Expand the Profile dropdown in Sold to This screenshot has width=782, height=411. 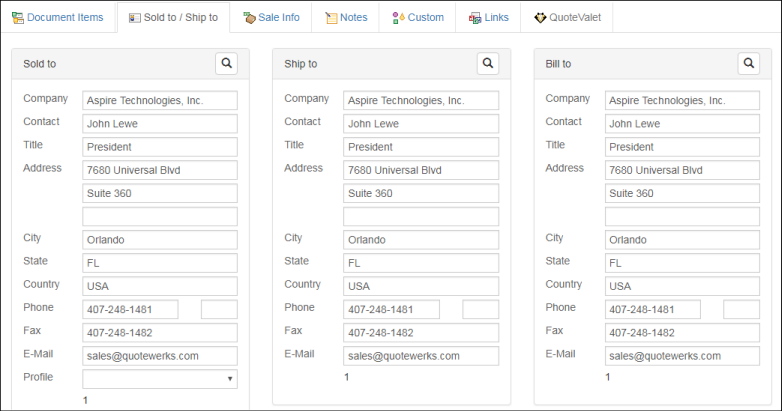[160, 379]
